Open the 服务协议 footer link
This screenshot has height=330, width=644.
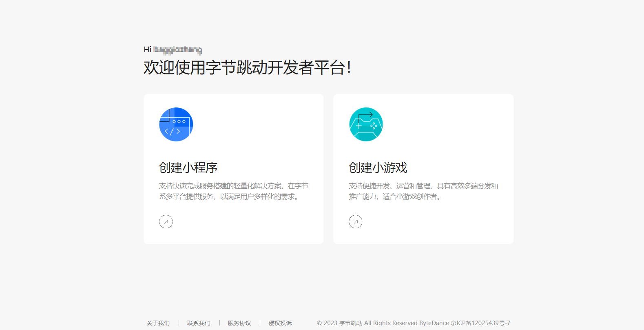coord(239,323)
